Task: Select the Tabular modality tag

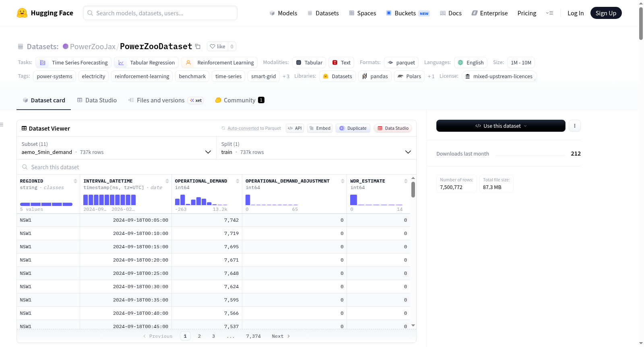Action: click(x=309, y=62)
